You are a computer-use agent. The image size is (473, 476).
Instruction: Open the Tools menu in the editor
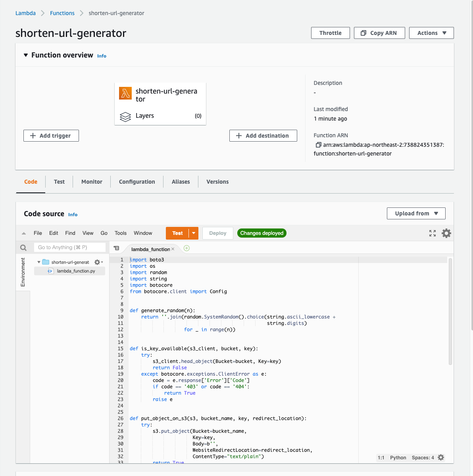[121, 233]
